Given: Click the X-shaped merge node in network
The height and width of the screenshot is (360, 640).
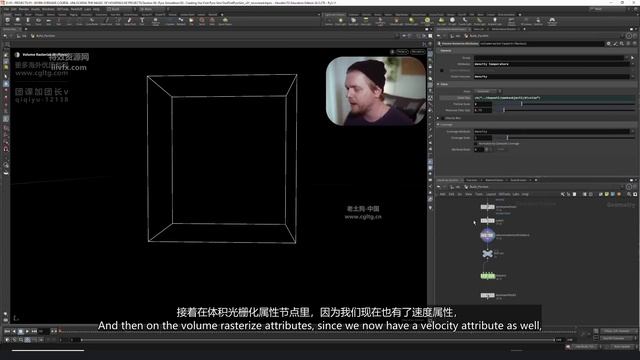Looking at the screenshot, I should coord(487,254).
